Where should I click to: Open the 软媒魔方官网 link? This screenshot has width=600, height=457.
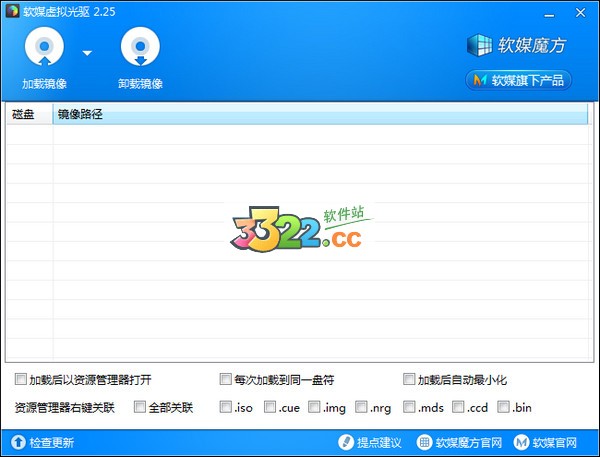tap(469, 443)
